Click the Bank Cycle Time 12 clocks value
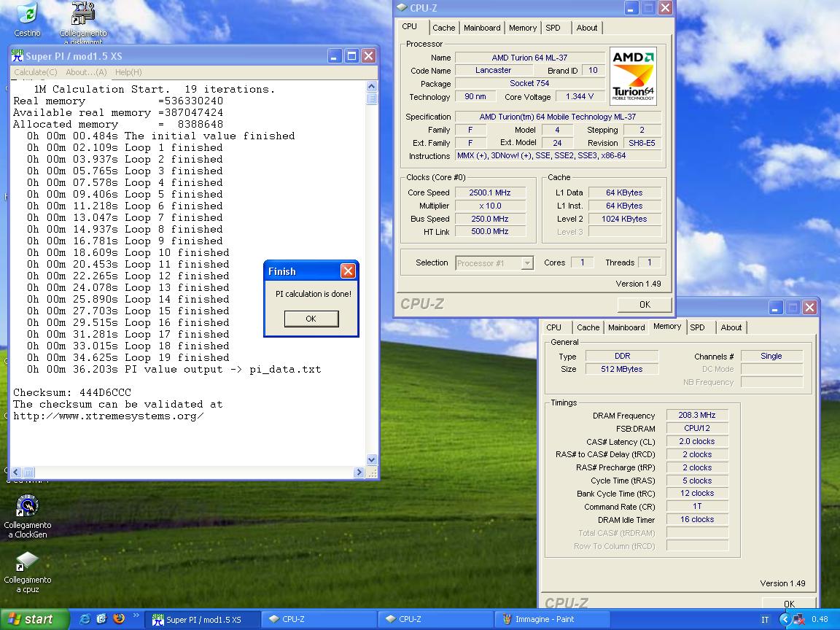 tap(697, 494)
